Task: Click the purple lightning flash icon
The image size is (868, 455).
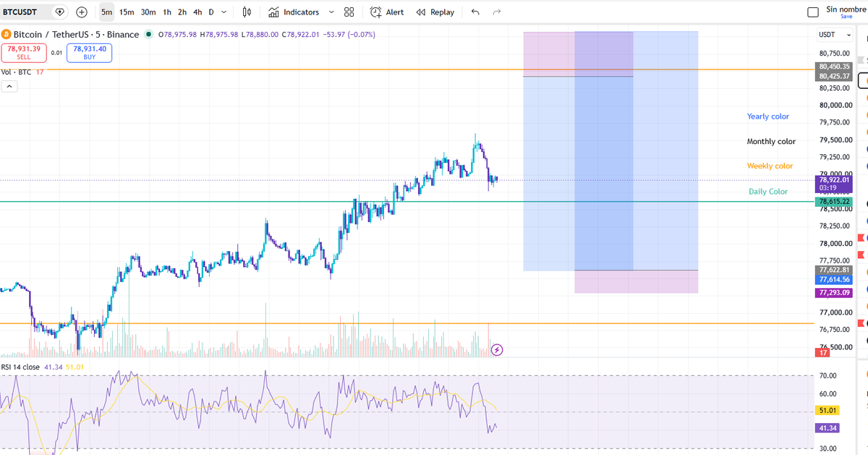Action: (x=497, y=350)
